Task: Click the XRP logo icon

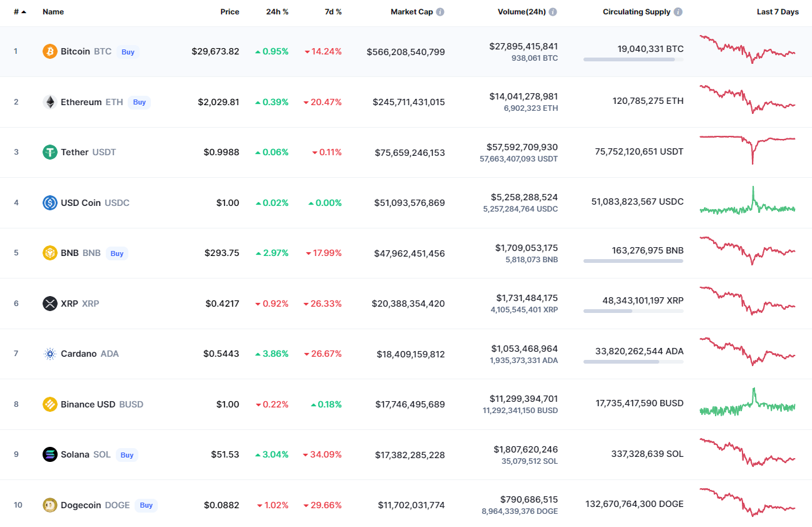Action: coord(50,304)
